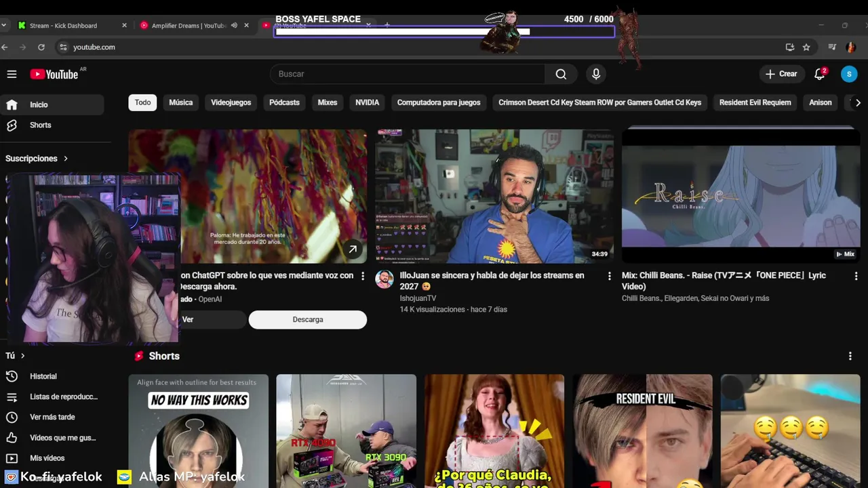Select the NVIDIA filter chip

368,102
